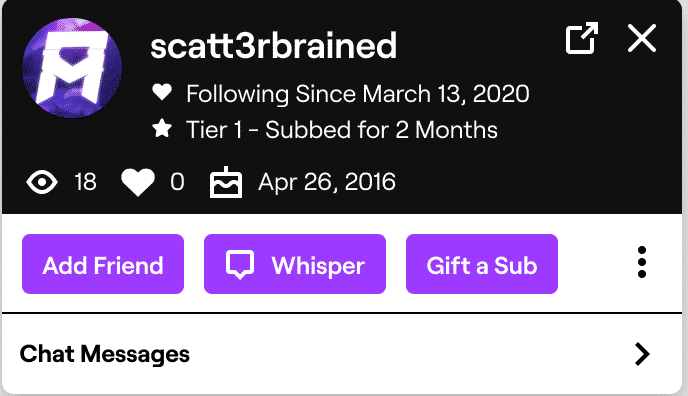This screenshot has width=688, height=396.
Task: Click the eye views icon
Action: click(x=42, y=182)
